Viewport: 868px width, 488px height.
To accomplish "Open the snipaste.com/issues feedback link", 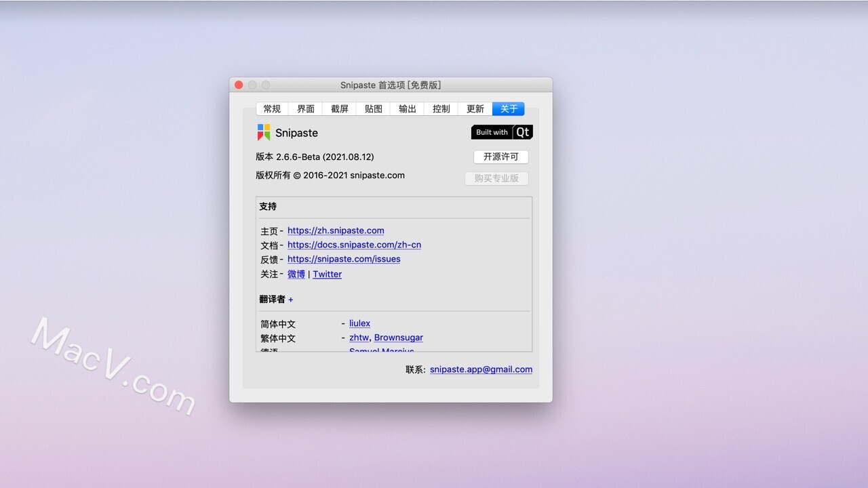I will [344, 259].
